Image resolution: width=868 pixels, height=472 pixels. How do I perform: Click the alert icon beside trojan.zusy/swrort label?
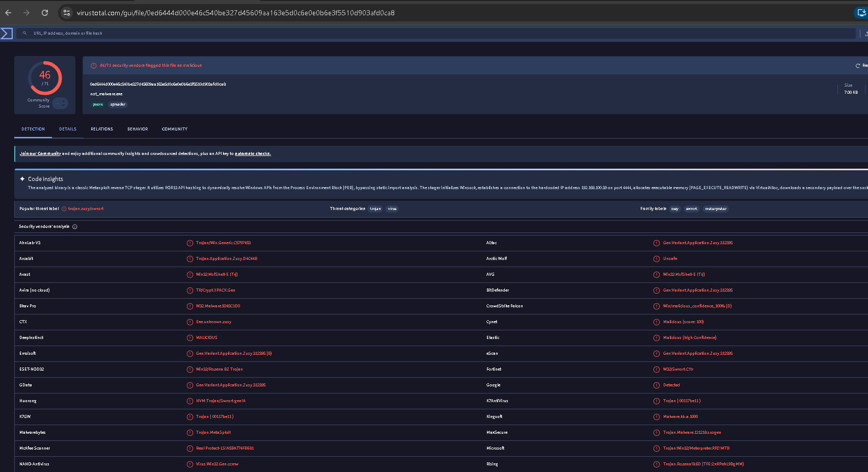(64, 209)
